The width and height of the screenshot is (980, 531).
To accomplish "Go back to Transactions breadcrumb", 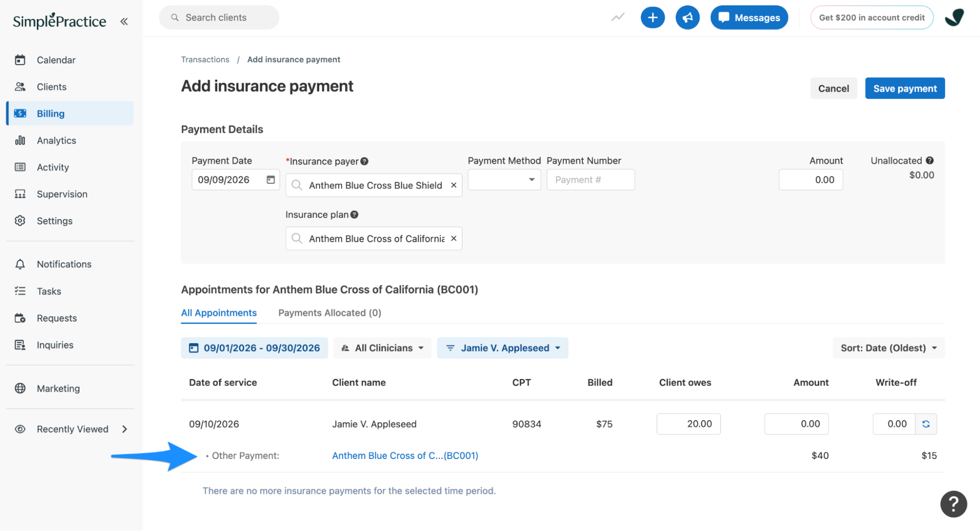I will click(205, 59).
